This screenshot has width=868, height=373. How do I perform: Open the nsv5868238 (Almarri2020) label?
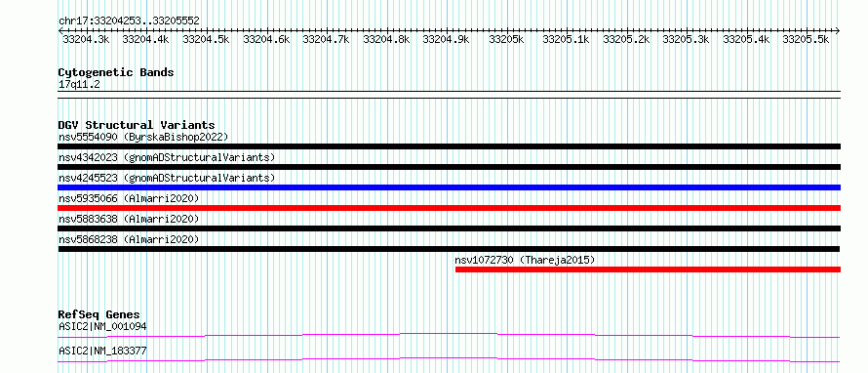point(129,239)
